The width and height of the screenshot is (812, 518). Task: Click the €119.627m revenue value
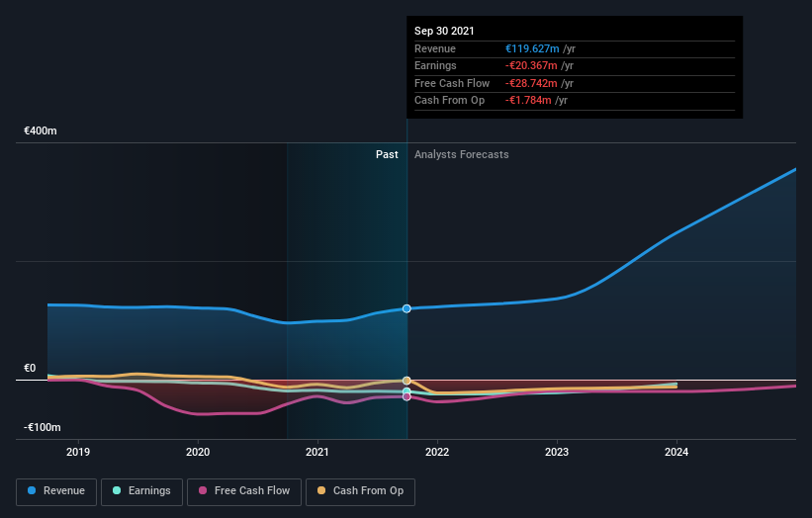pos(532,48)
